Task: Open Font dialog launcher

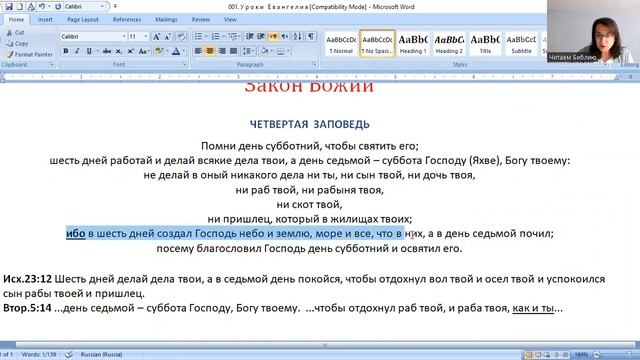Action: (x=184, y=64)
